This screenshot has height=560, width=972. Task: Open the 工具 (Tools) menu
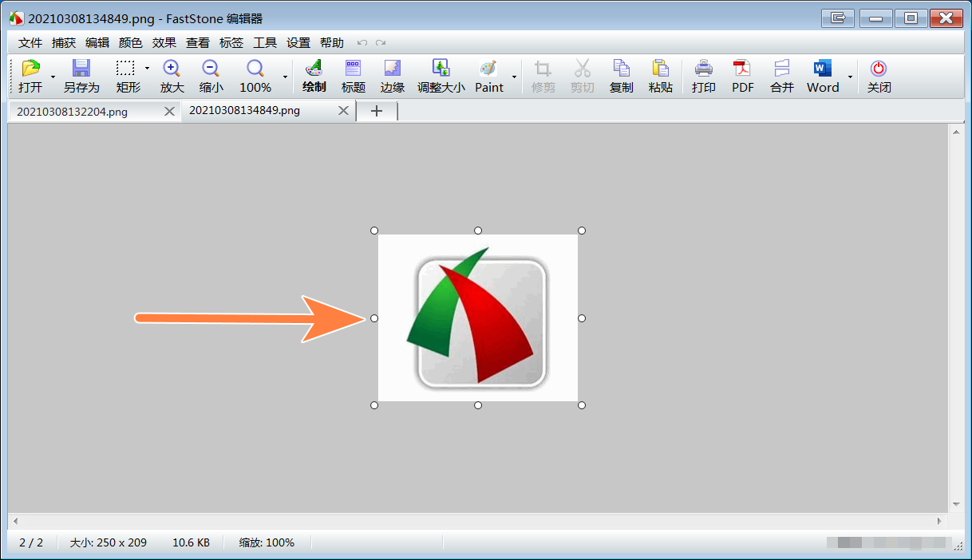(x=265, y=43)
